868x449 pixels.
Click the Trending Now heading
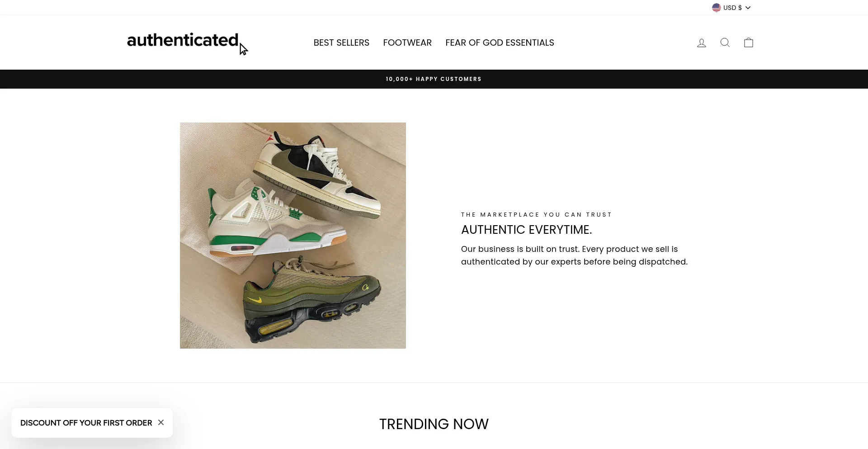click(434, 424)
